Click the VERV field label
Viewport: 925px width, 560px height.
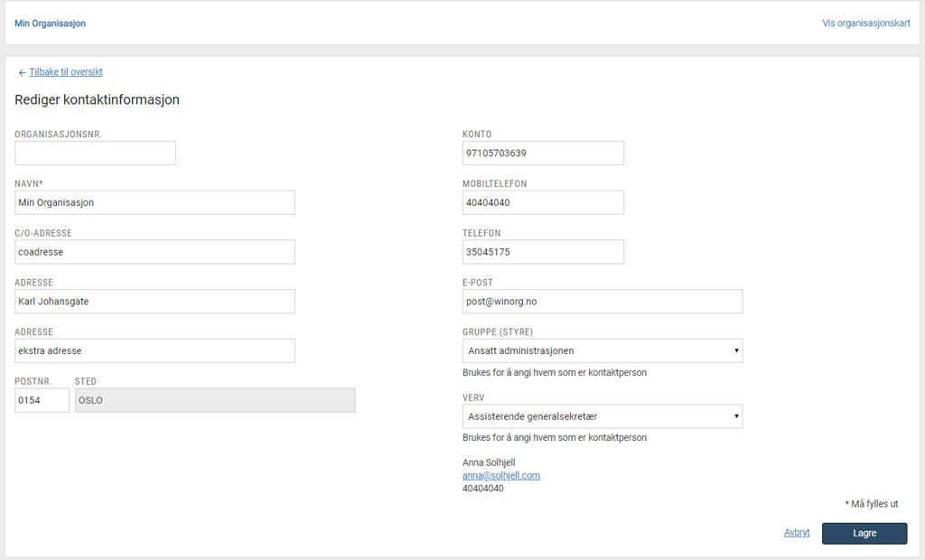point(473,397)
